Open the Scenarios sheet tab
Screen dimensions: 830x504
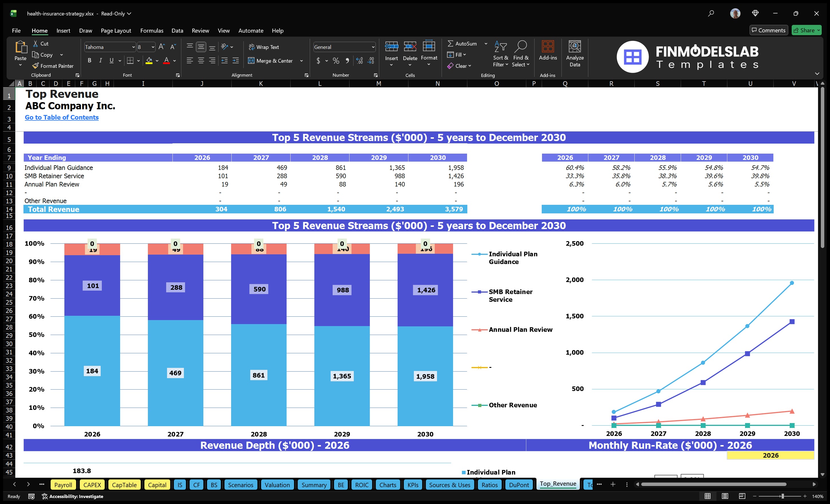pos(240,485)
